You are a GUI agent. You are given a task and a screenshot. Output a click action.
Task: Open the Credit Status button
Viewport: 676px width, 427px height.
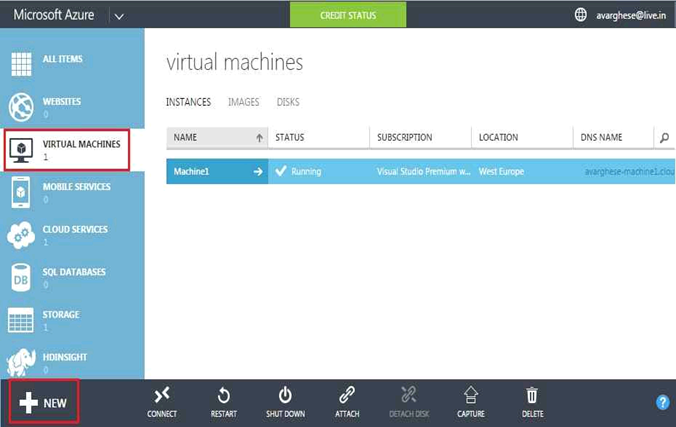348,15
